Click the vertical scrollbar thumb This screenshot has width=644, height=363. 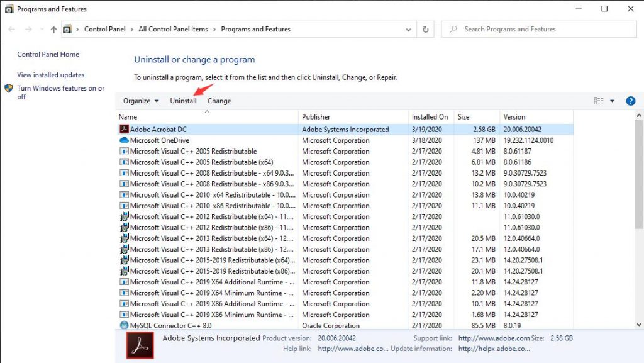click(x=639, y=174)
